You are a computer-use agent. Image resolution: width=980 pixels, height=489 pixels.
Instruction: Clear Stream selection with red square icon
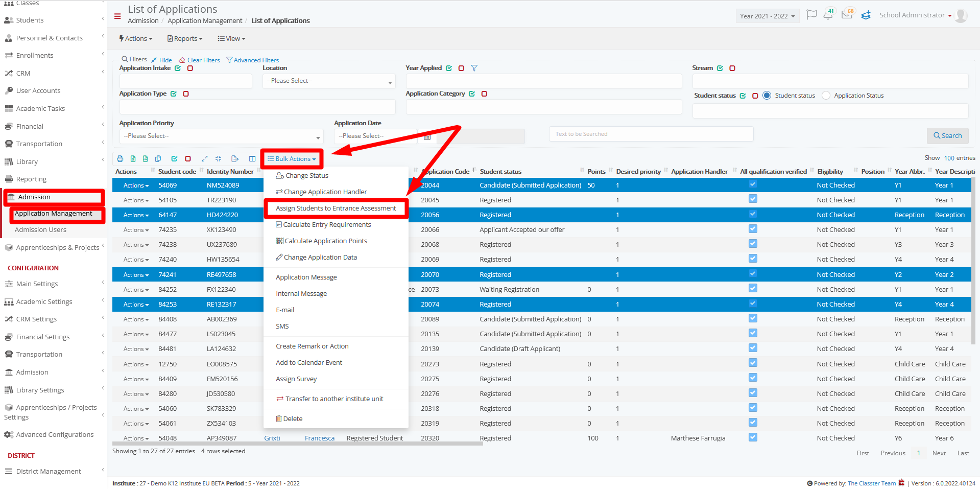coord(732,68)
